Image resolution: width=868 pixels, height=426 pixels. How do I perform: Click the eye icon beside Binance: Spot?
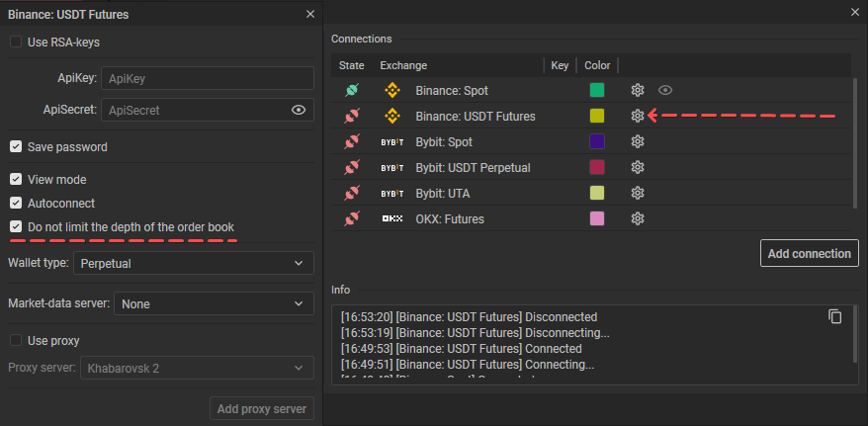pyautogui.click(x=665, y=90)
